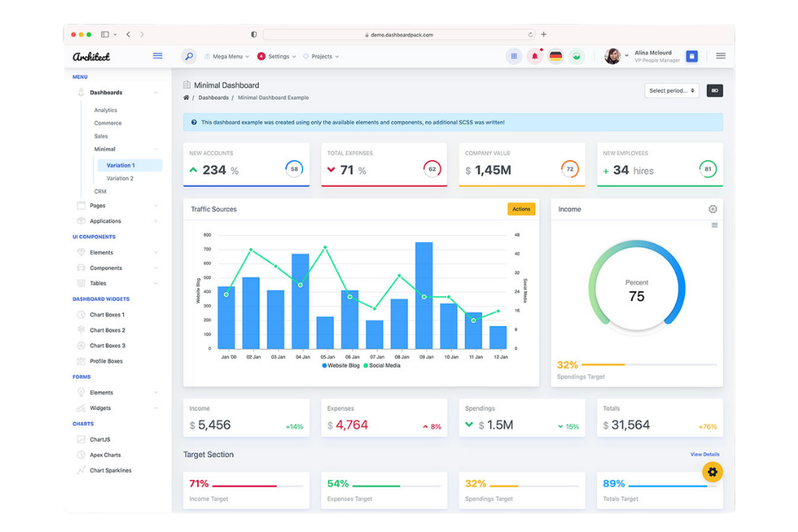Toggle Social Media series in chart legend

(382, 365)
